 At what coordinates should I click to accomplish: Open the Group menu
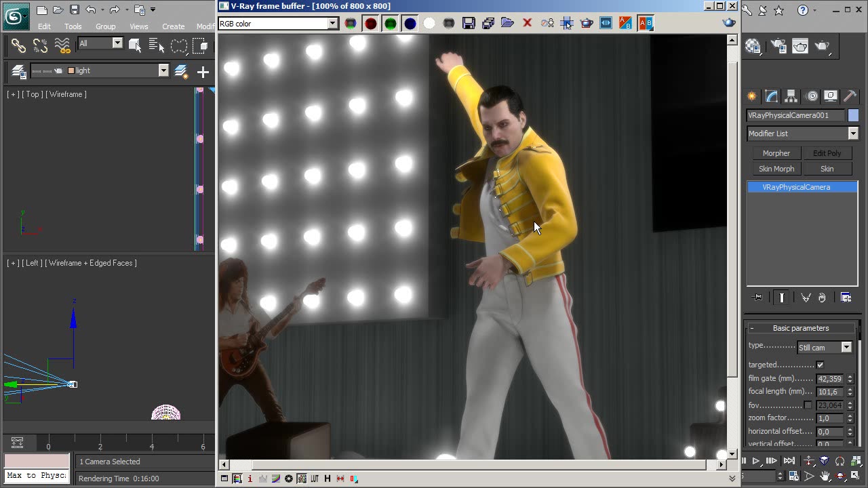point(105,26)
